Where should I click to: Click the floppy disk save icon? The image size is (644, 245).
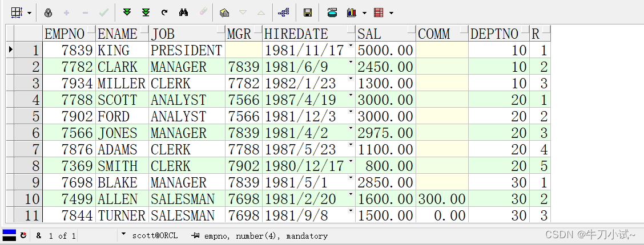click(x=308, y=13)
